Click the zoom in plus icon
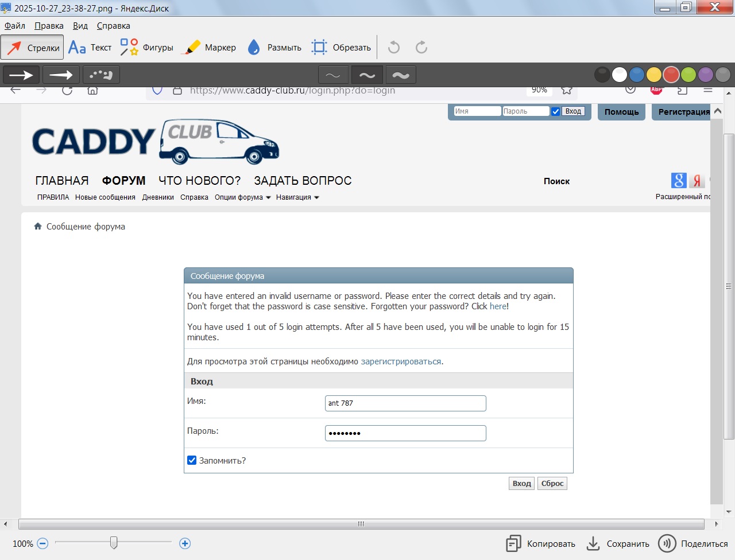 coord(185,543)
